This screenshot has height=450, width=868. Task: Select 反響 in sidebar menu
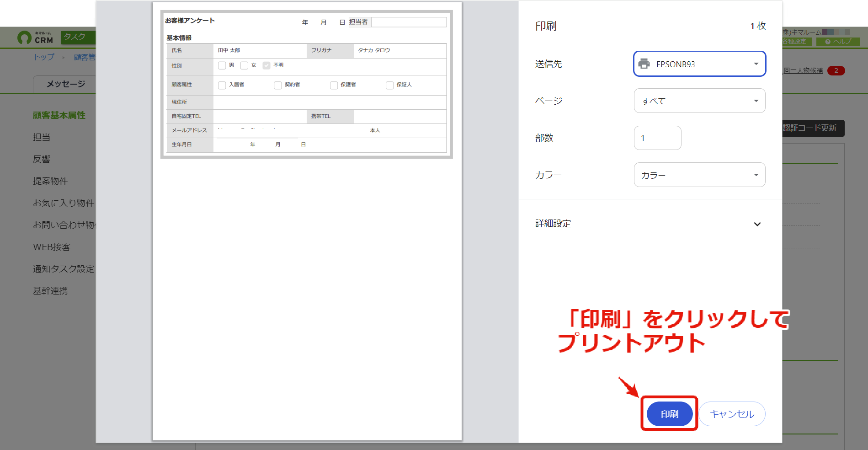click(42, 159)
